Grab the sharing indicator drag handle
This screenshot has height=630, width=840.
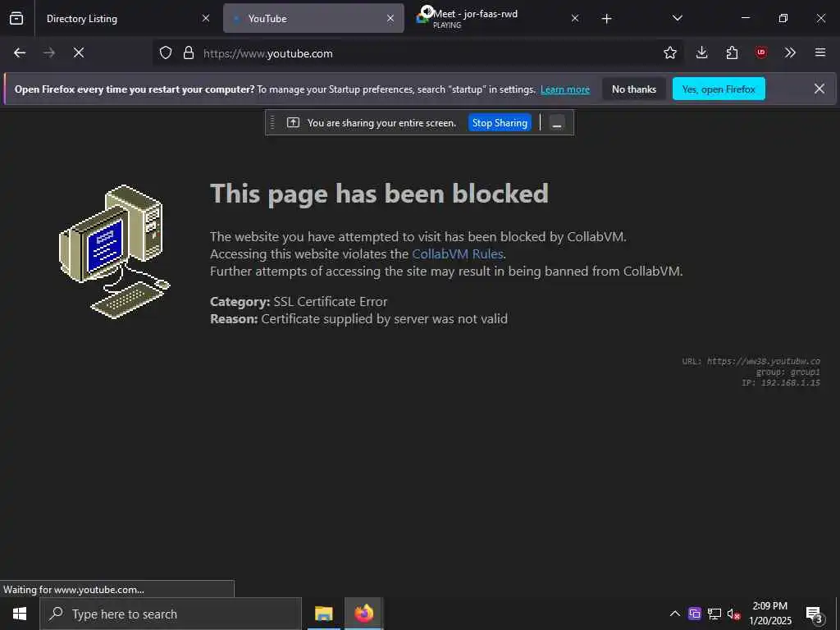(272, 123)
